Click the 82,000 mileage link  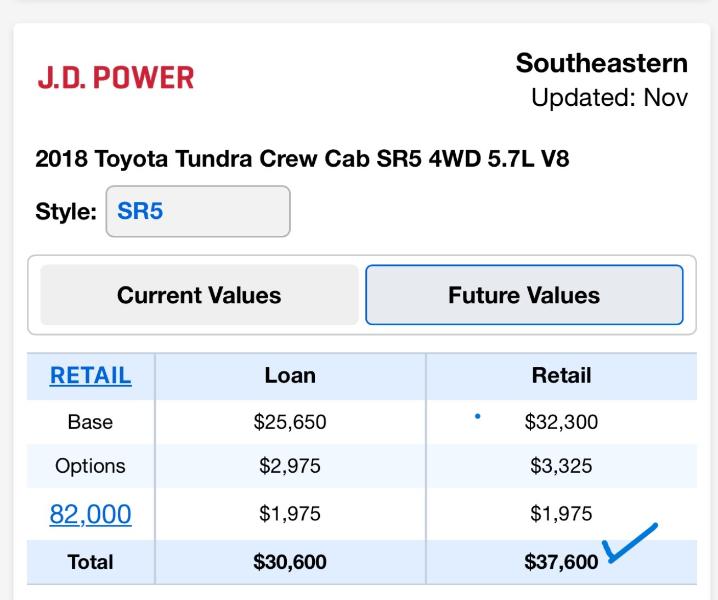pos(90,514)
